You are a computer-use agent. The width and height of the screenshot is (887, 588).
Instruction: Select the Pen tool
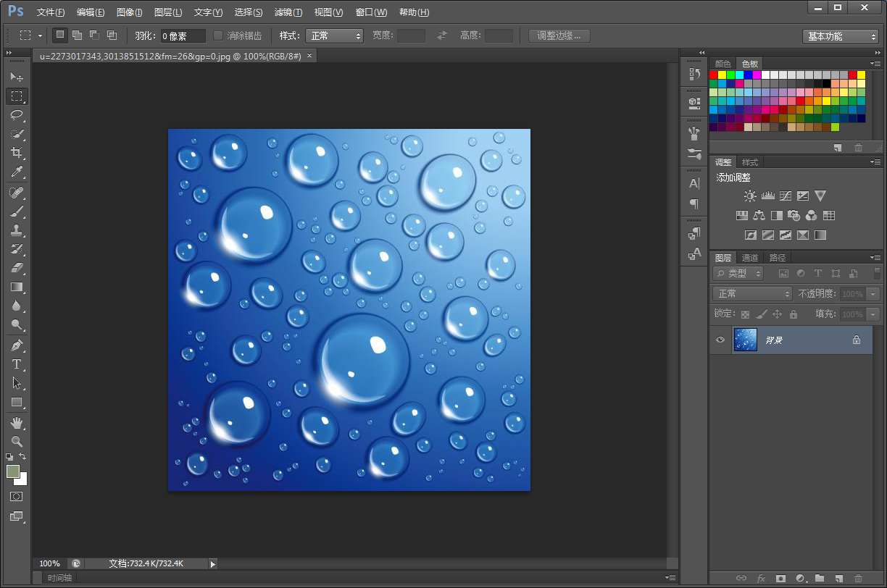coord(17,345)
